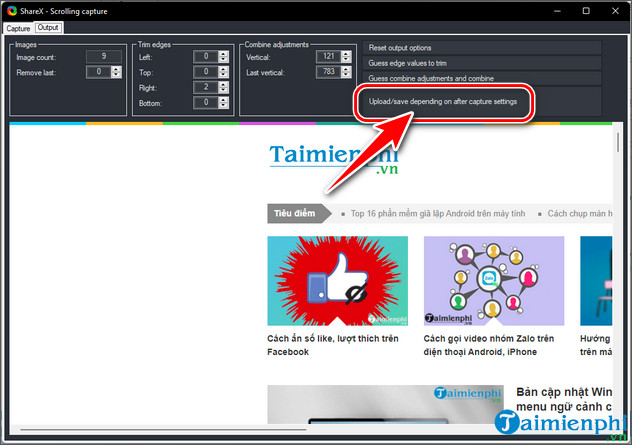Open the Zalo video call thumbnail
This screenshot has width=632, height=445.
pyautogui.click(x=493, y=281)
